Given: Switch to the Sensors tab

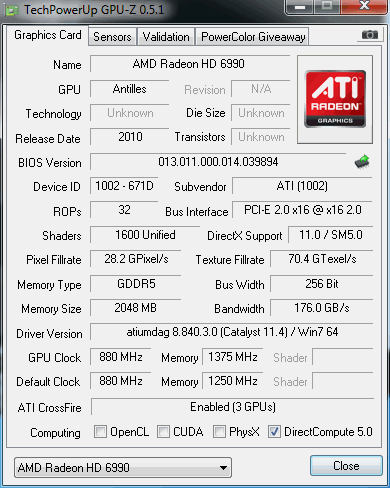Looking at the screenshot, I should (112, 37).
